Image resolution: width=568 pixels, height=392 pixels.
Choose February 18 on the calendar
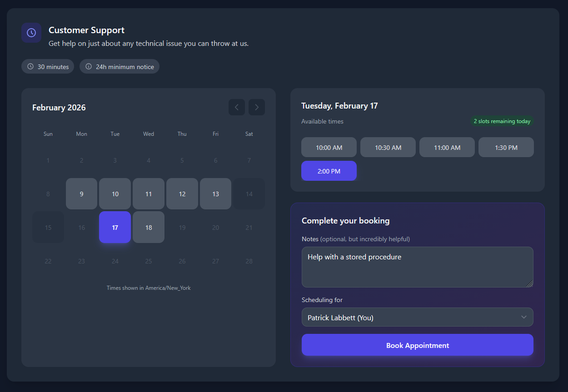tap(149, 228)
